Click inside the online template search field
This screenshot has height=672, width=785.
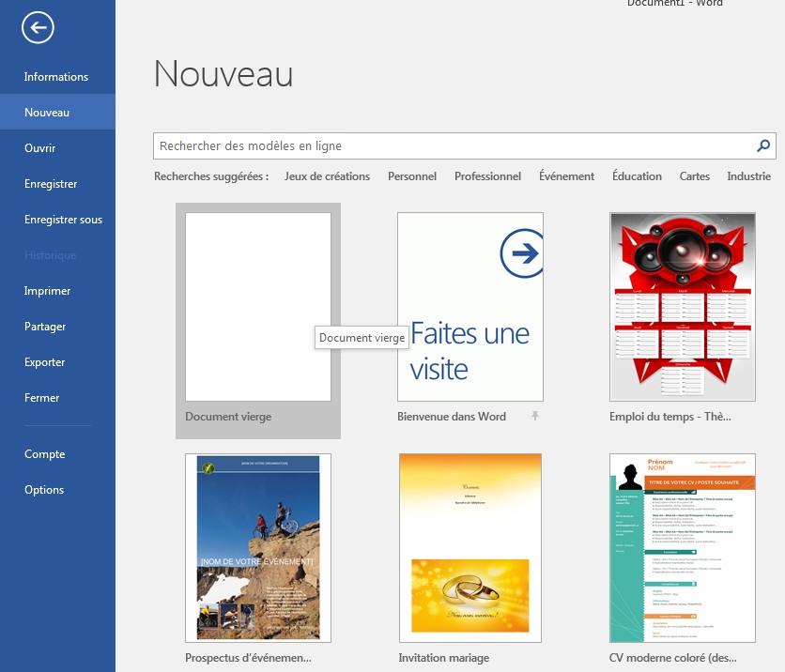click(423, 145)
